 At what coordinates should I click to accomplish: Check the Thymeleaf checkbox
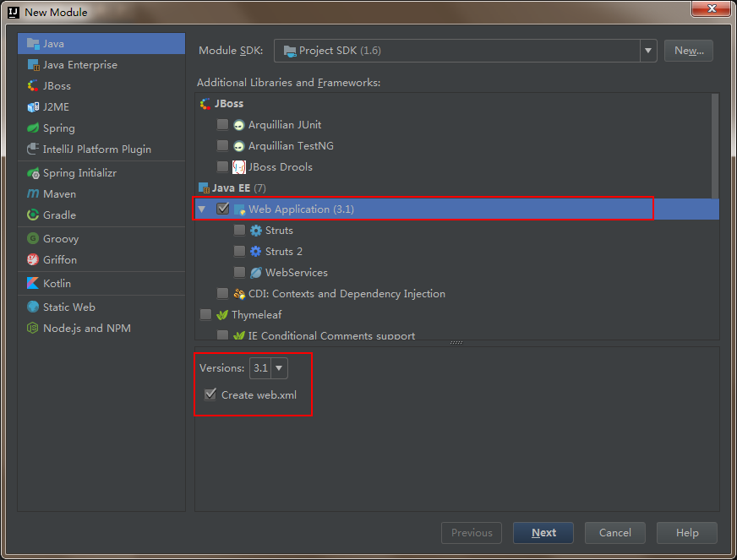tap(205, 315)
